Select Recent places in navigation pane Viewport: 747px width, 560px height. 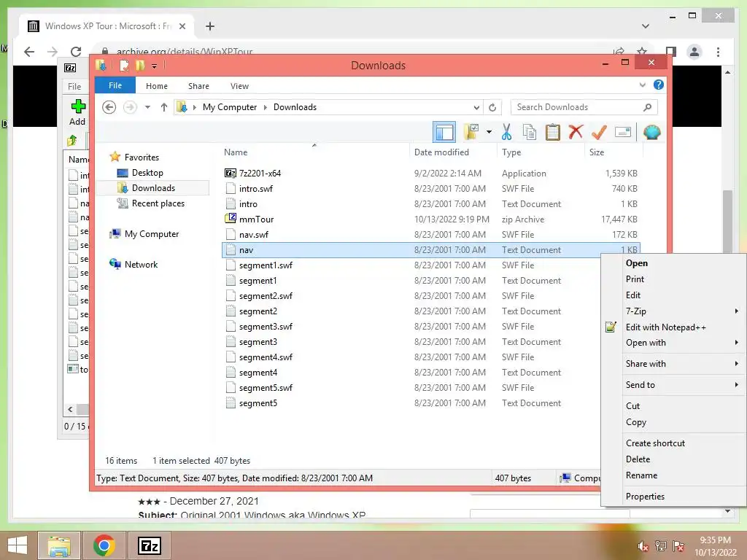coord(158,203)
